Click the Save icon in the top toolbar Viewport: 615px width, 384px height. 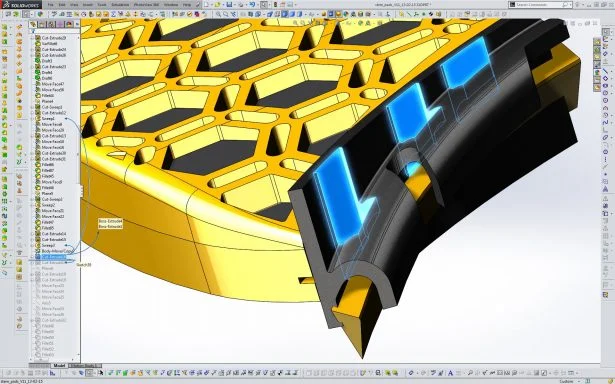pyautogui.click(x=229, y=5)
